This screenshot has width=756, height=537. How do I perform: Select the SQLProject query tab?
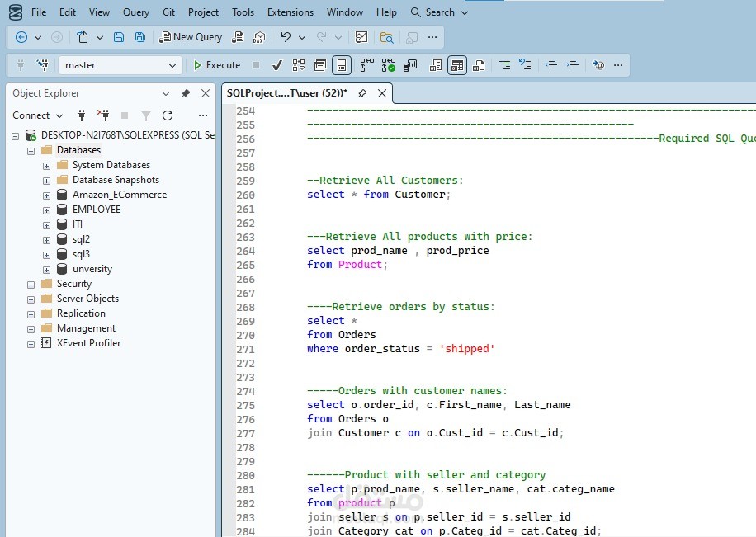tap(286, 93)
